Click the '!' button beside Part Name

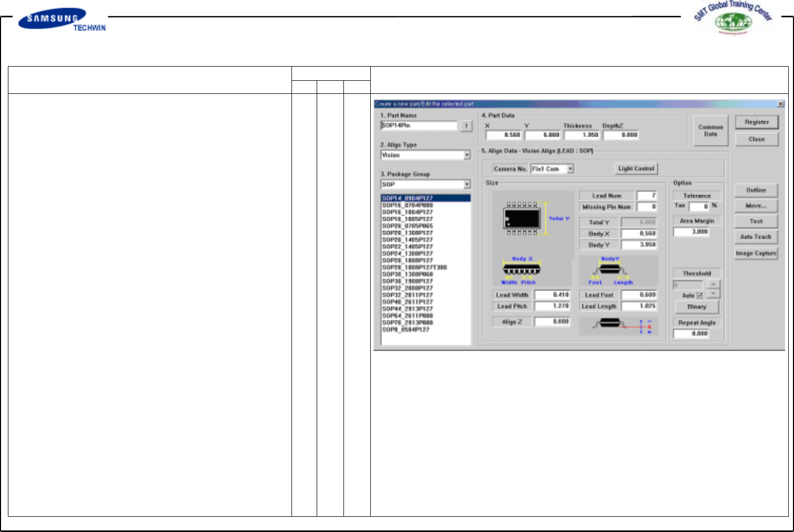point(466,126)
